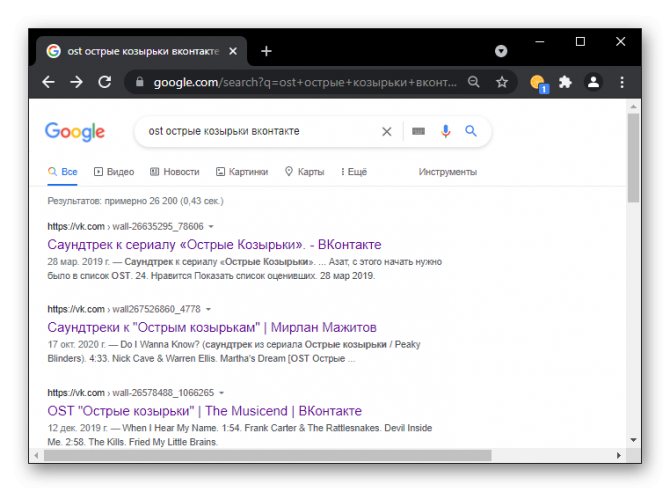Go forward with the browser forward arrow
670x492 pixels.
point(76,82)
